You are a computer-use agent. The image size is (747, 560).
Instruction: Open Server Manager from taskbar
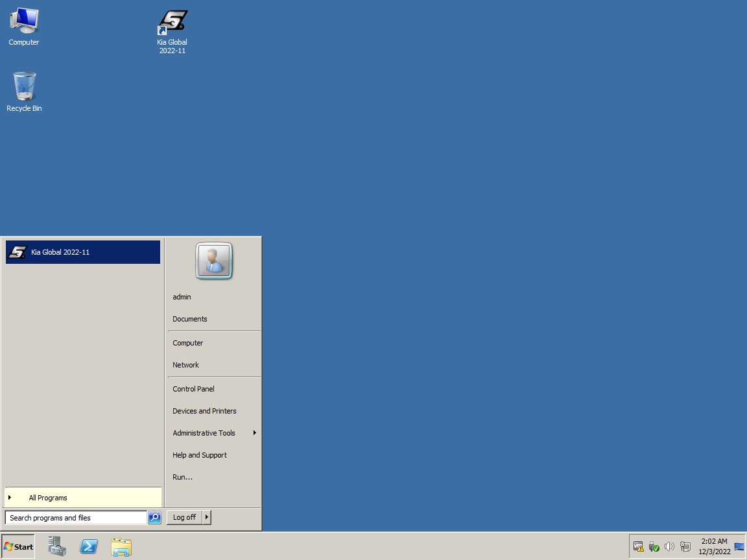point(57,546)
